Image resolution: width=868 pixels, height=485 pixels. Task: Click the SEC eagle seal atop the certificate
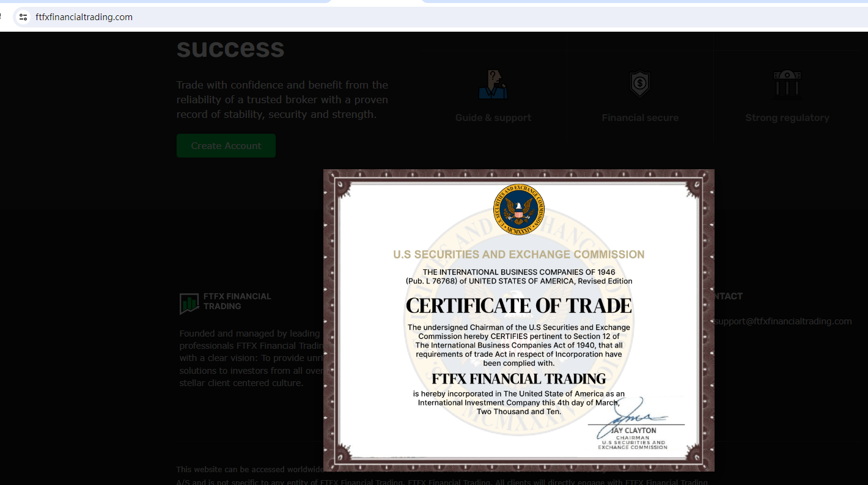(519, 210)
